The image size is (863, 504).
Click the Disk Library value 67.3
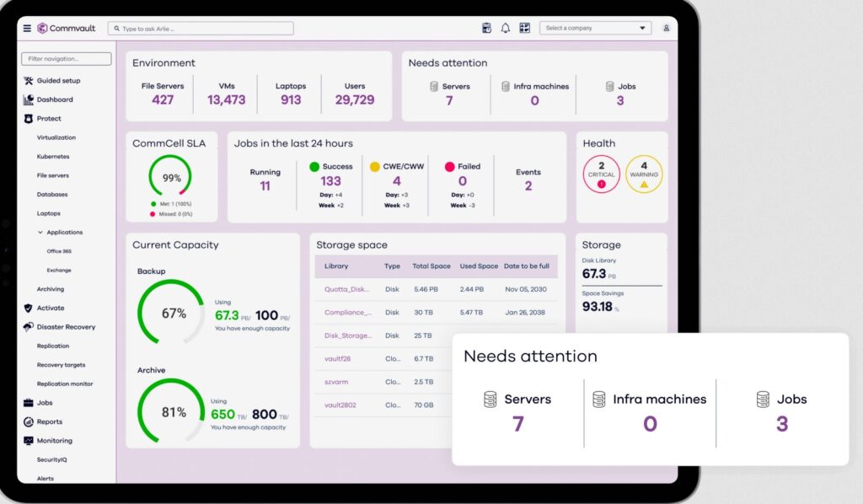point(594,273)
